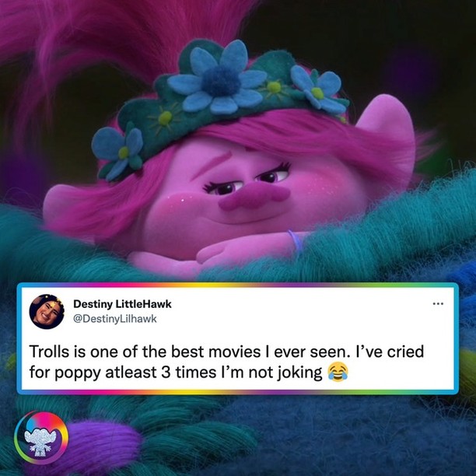This screenshot has height=476, width=476.
Task: Click Poppy's folded hands
Action: (x=212, y=254)
